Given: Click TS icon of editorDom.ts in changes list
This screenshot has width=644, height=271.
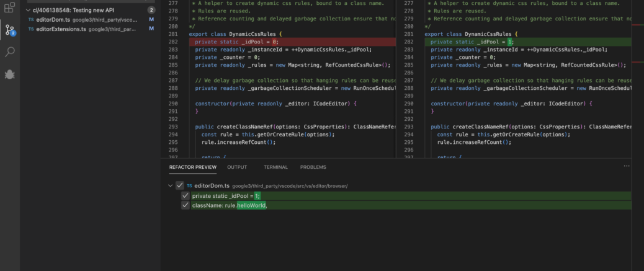Looking at the screenshot, I should (x=31, y=20).
